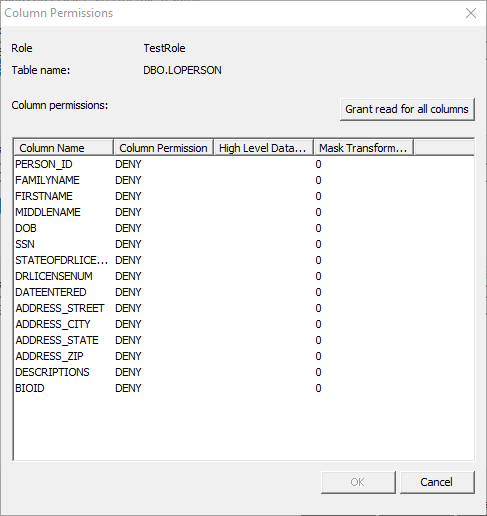This screenshot has width=487, height=516.
Task: Select the ADDRESS_STREET row
Action: (244, 308)
